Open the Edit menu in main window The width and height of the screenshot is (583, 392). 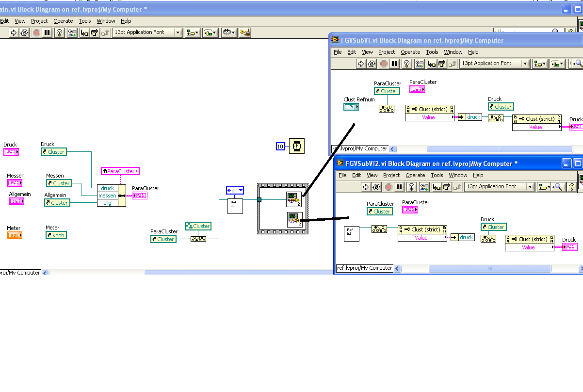point(5,21)
